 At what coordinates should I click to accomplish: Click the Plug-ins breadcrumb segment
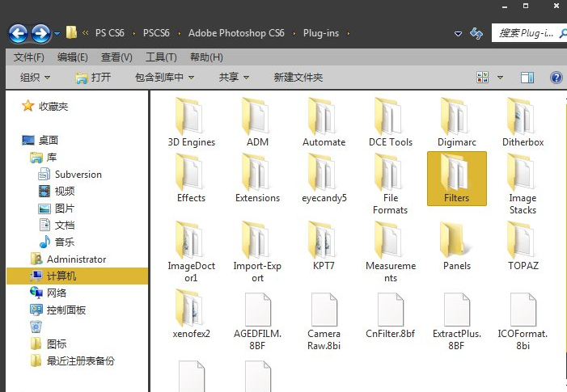tap(321, 33)
